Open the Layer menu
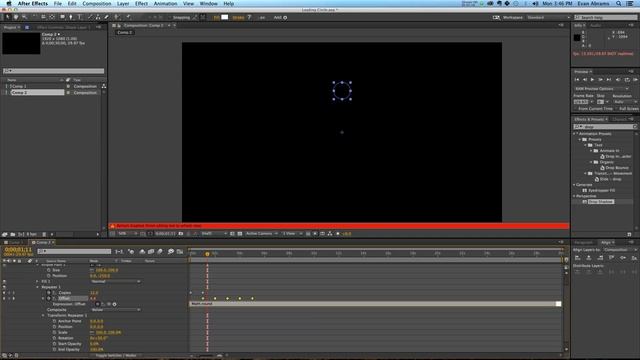Viewport: 640px width, 360px height. click(x=123, y=3)
